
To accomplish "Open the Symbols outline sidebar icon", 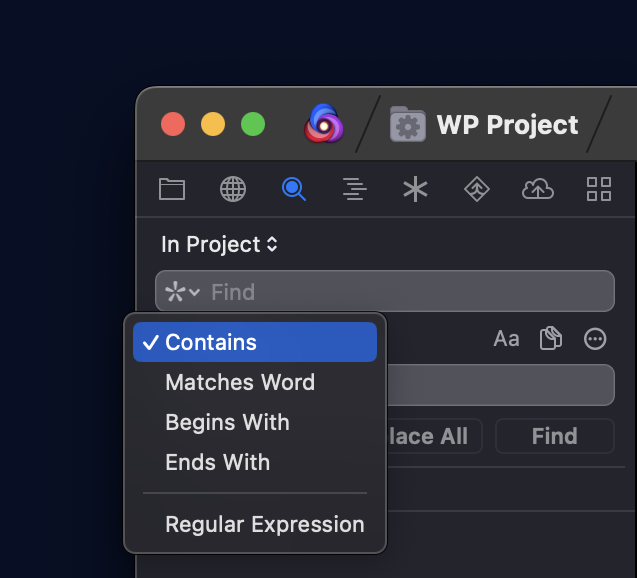I will (x=355, y=189).
